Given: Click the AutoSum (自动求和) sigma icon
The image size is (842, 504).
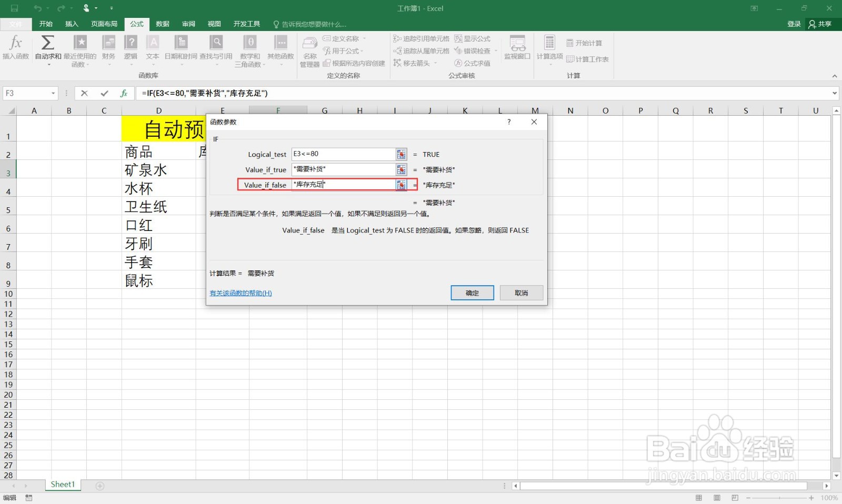Looking at the screenshot, I should coord(48,42).
